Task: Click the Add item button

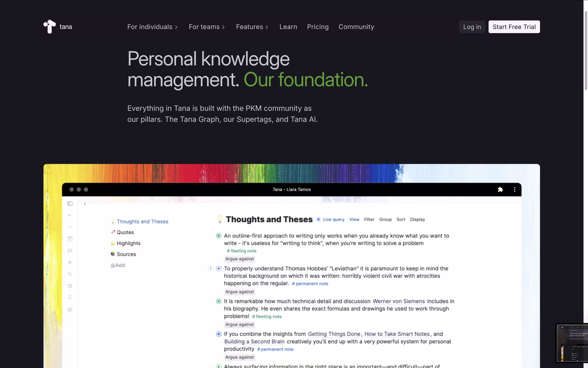Action: pyautogui.click(x=118, y=265)
